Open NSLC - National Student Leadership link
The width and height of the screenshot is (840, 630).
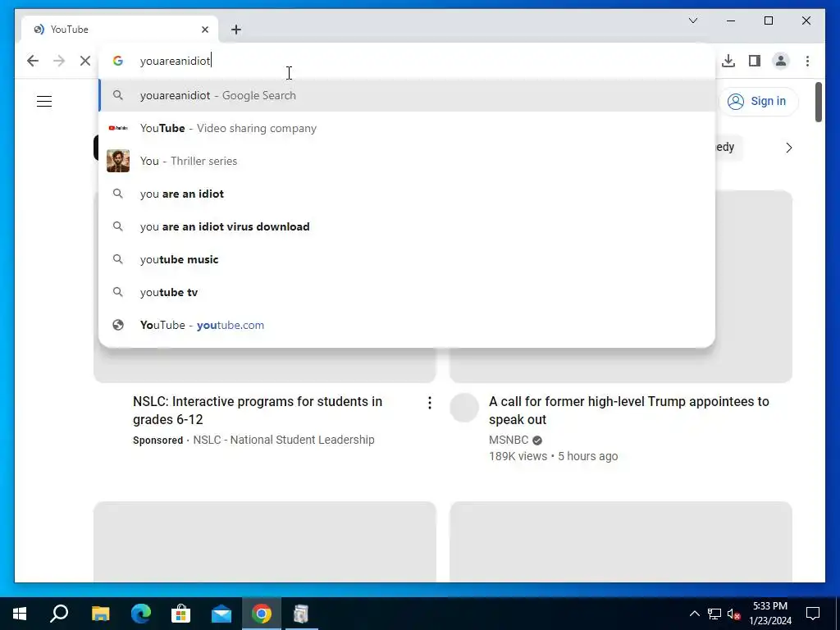pyautogui.click(x=283, y=440)
